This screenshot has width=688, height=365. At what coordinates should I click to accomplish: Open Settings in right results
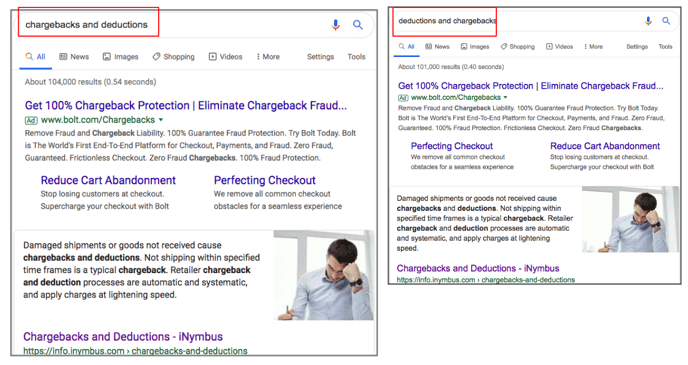click(x=637, y=47)
